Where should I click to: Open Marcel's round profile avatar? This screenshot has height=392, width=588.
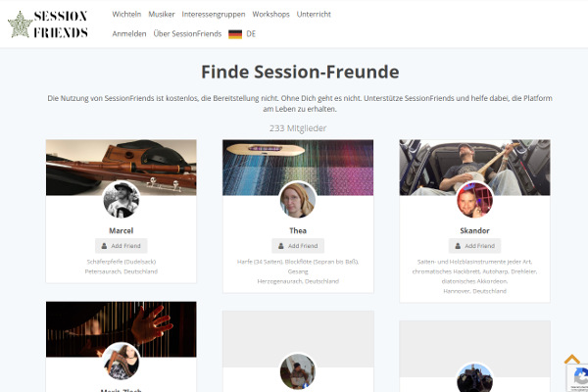coord(122,200)
